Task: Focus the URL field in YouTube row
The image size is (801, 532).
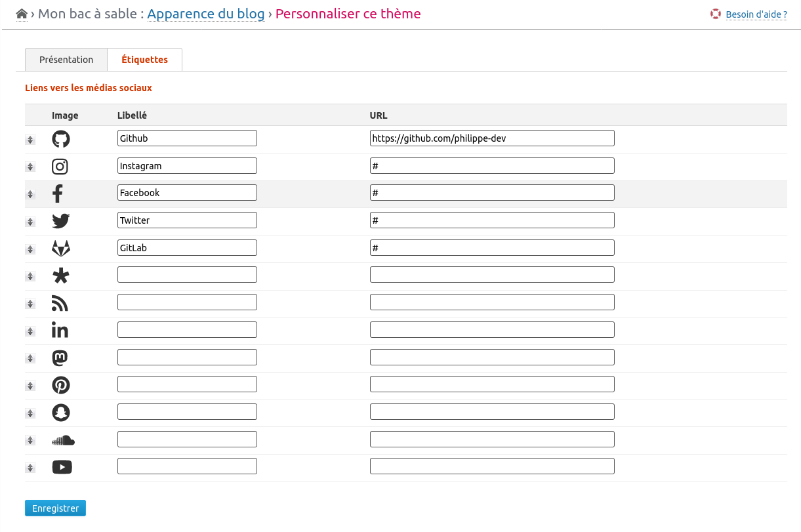Action: [492, 466]
